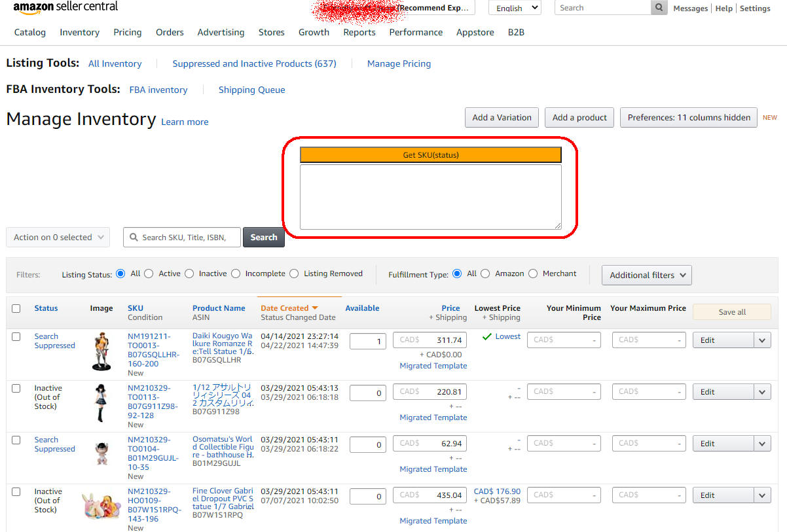Open the Pricing menu
Image resolution: width=787 pixels, height=532 pixels.
127,32
